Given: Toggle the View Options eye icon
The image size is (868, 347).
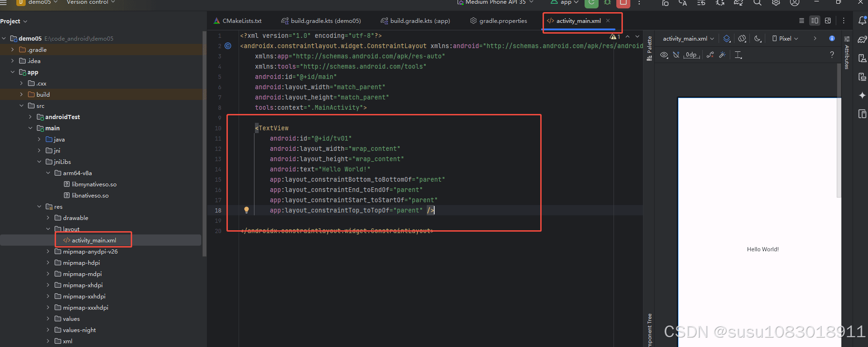Looking at the screenshot, I should pos(664,55).
